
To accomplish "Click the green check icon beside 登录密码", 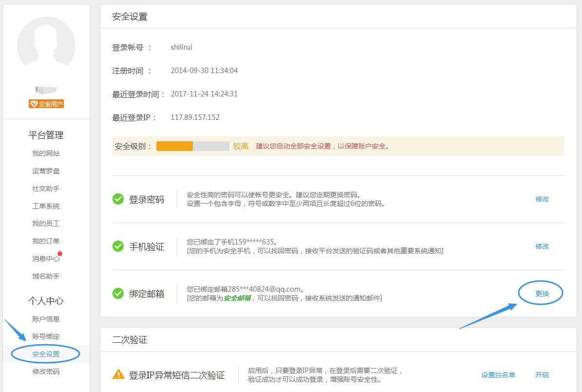I will click(118, 199).
